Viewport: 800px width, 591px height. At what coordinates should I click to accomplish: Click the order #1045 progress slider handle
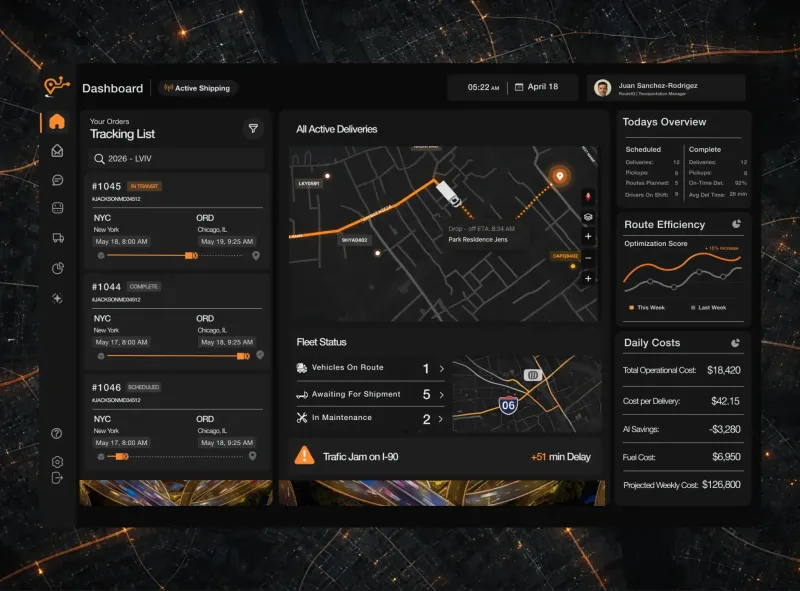(x=191, y=255)
